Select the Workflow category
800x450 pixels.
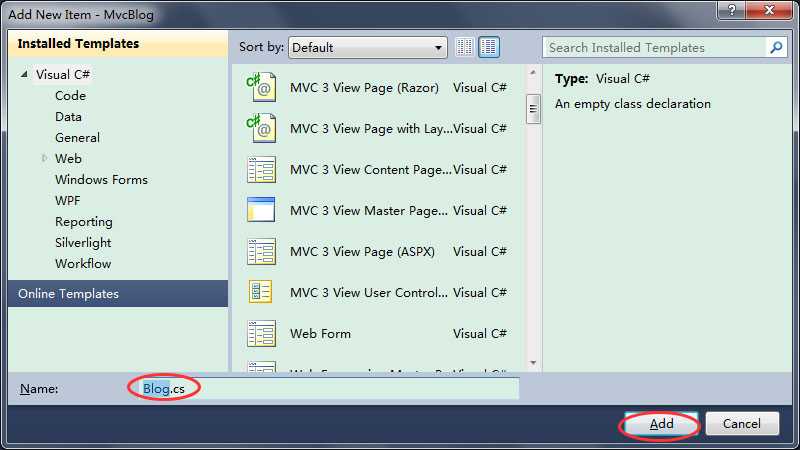83,264
